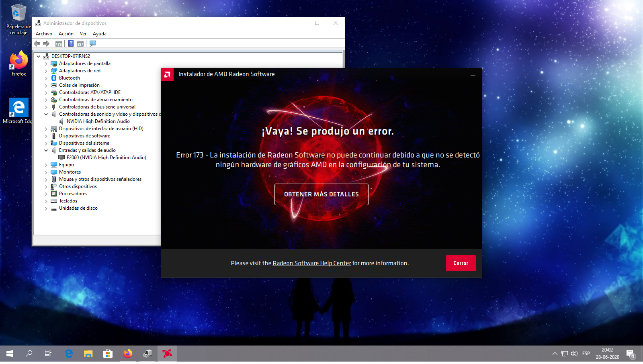643x364 pixels.
Task: Switch to Firefox on the taskbar
Action: tap(128, 354)
